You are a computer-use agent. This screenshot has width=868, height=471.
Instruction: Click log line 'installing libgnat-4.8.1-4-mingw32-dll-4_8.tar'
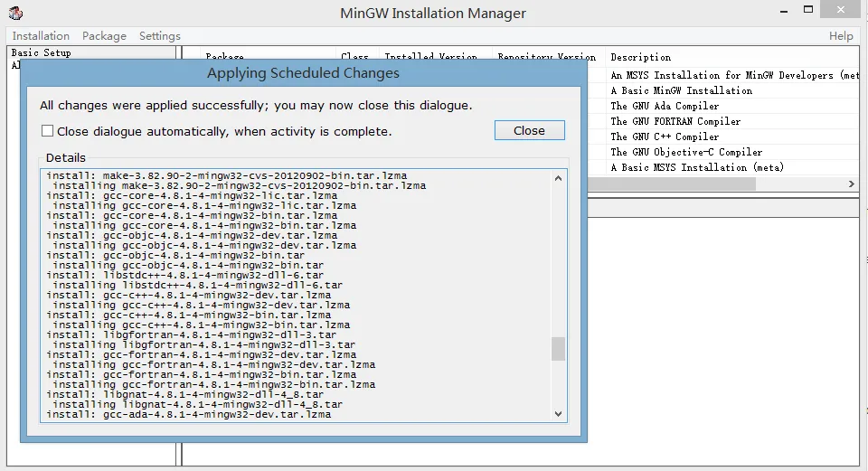click(198, 405)
